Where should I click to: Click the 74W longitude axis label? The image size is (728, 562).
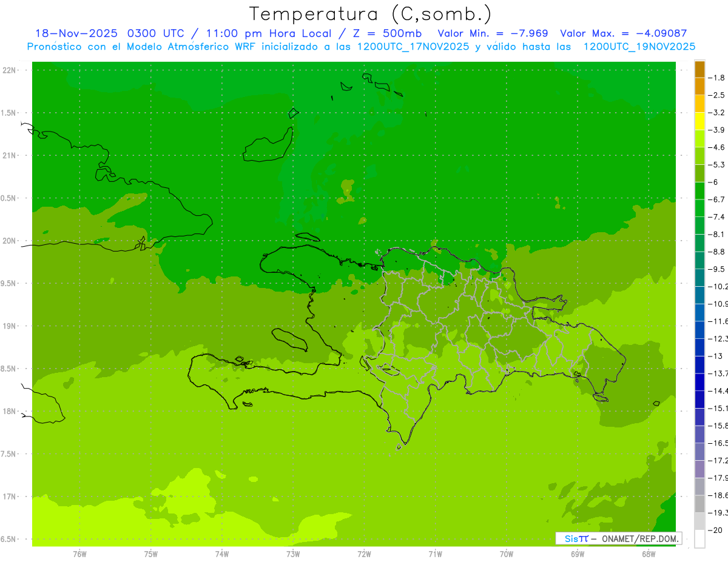tap(221, 554)
